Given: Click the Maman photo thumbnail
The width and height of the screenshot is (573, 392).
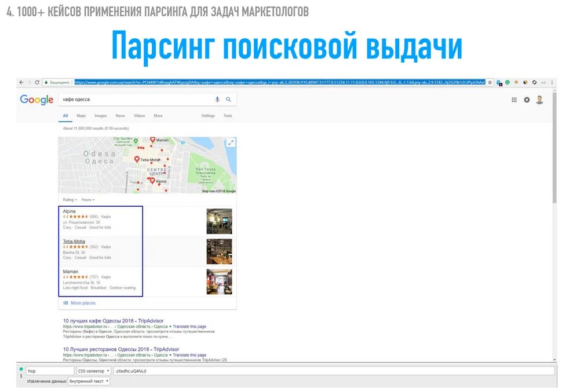Looking at the screenshot, I should pos(219,281).
